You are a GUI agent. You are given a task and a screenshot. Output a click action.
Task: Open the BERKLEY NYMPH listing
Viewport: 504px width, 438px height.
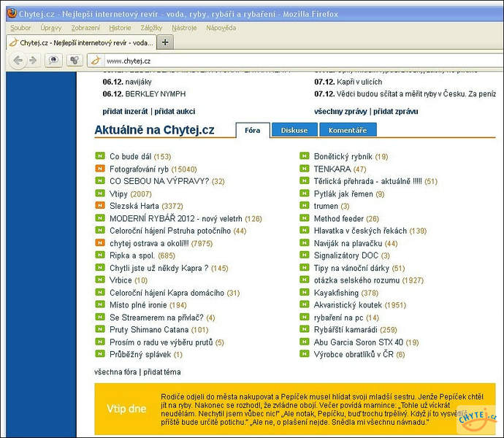tap(156, 94)
